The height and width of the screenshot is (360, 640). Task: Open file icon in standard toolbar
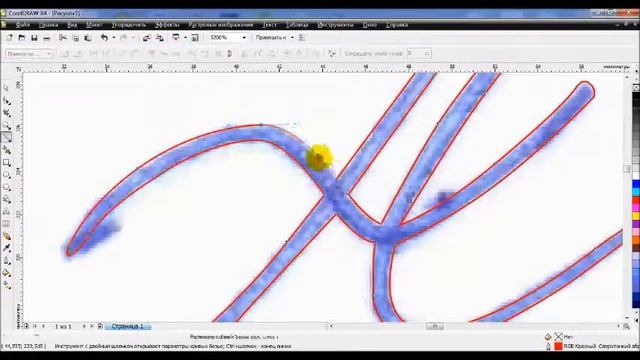pos(22,38)
